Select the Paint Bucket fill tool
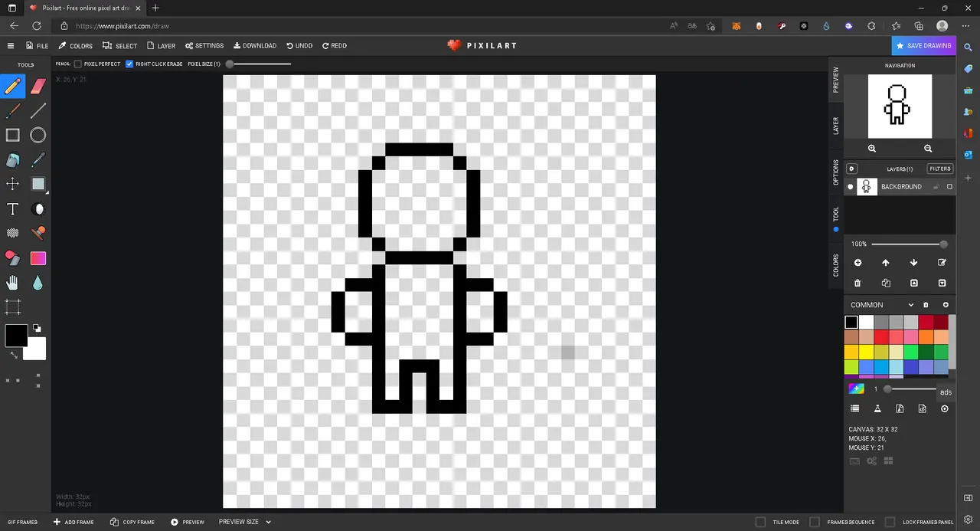Screen dimensions: 980x531 click(x=13, y=160)
